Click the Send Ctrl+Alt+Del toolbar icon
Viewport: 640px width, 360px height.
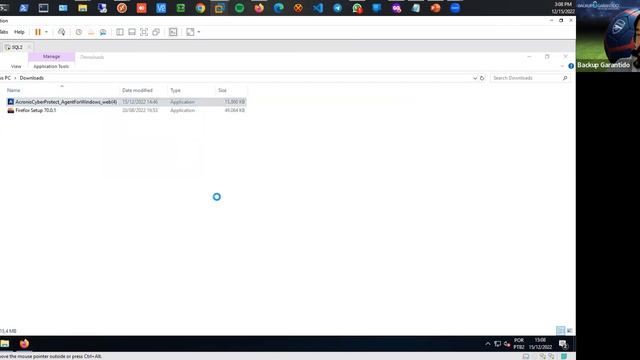(x=62, y=32)
